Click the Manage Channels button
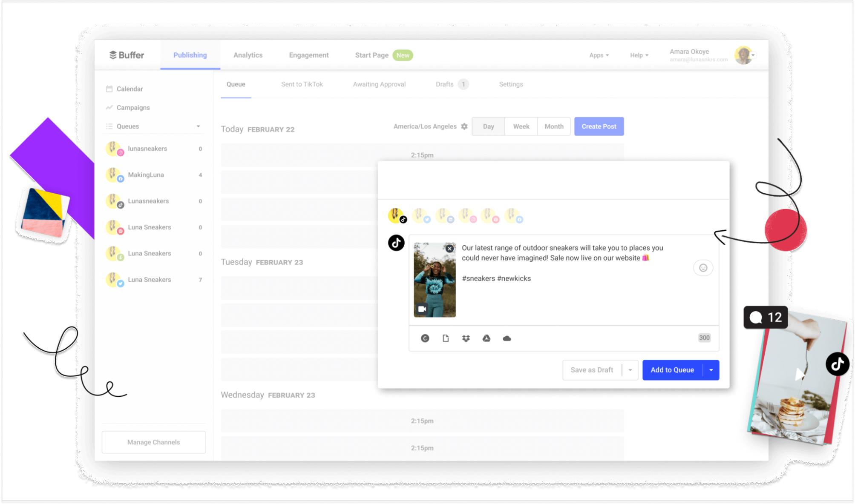This screenshot has width=855, height=504. [154, 442]
